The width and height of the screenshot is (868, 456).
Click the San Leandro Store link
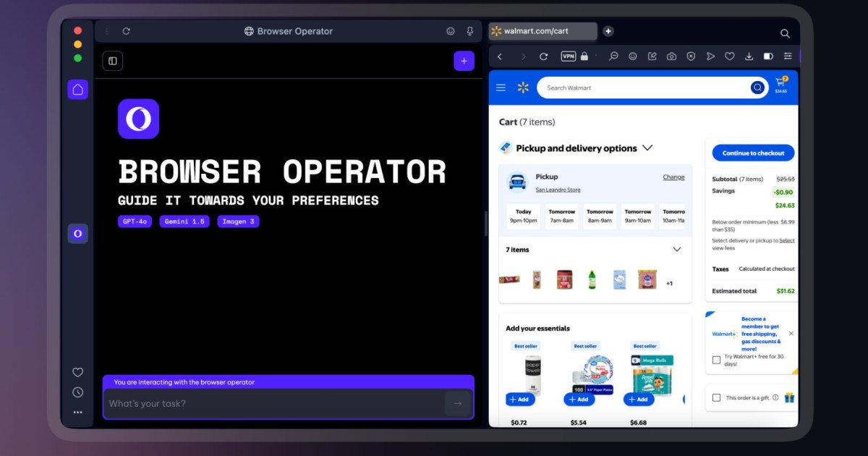[558, 190]
